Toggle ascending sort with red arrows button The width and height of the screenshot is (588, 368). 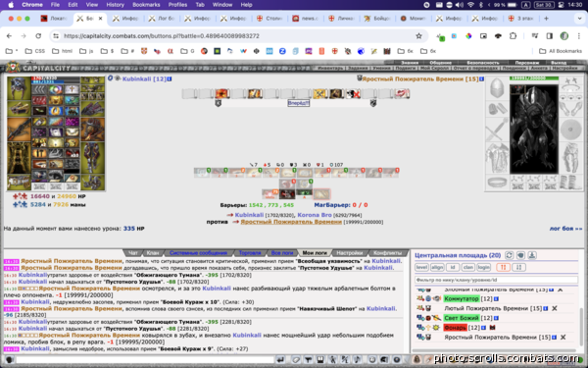click(x=503, y=267)
